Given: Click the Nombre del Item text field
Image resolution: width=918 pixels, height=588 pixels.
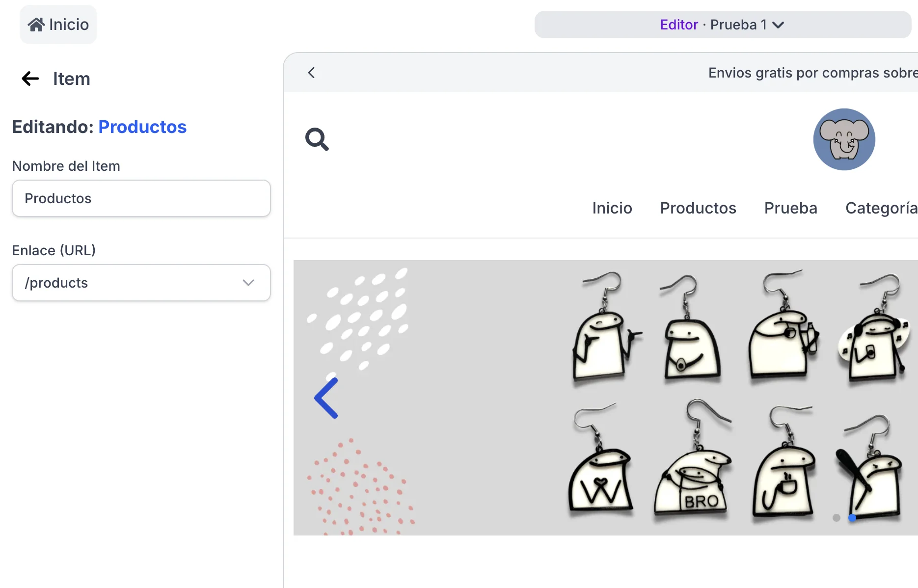Looking at the screenshot, I should click(x=141, y=198).
